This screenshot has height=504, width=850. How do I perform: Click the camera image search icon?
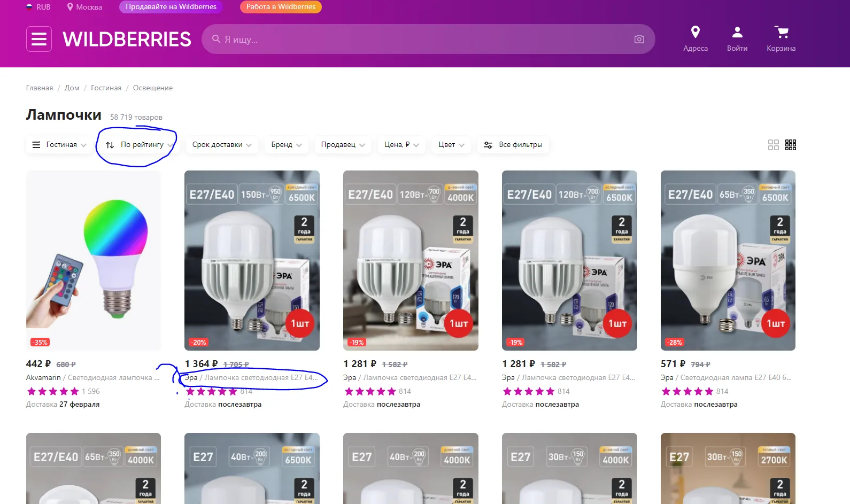coord(639,39)
